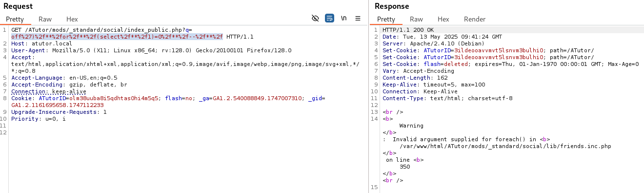Click the Response panel title

point(392,6)
